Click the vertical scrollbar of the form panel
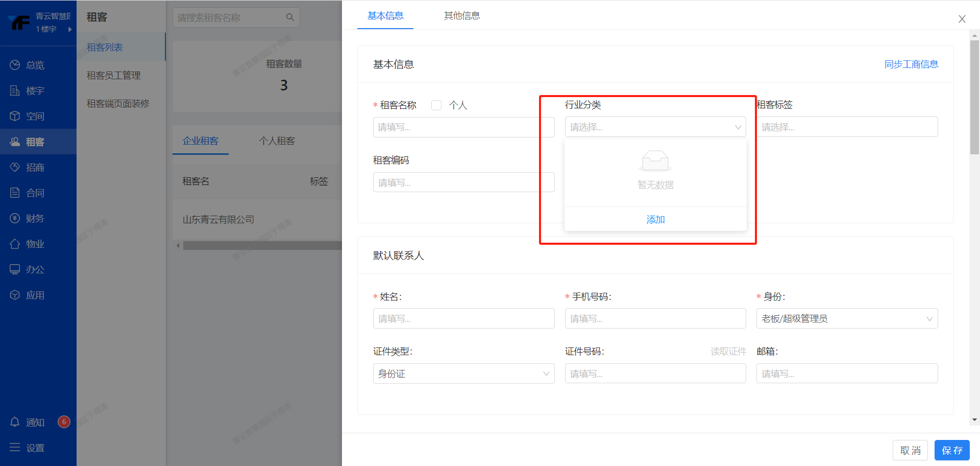This screenshot has height=466, width=980. pyautogui.click(x=974, y=97)
